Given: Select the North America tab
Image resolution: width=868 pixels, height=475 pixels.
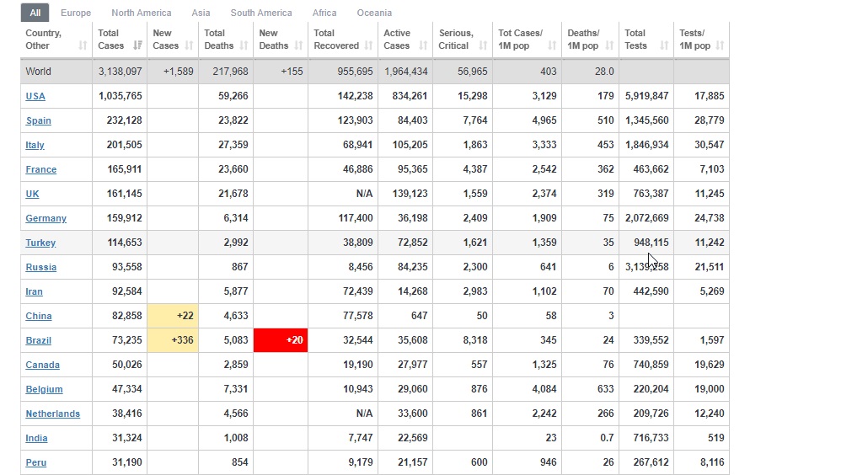Looking at the screenshot, I should click(x=141, y=13).
